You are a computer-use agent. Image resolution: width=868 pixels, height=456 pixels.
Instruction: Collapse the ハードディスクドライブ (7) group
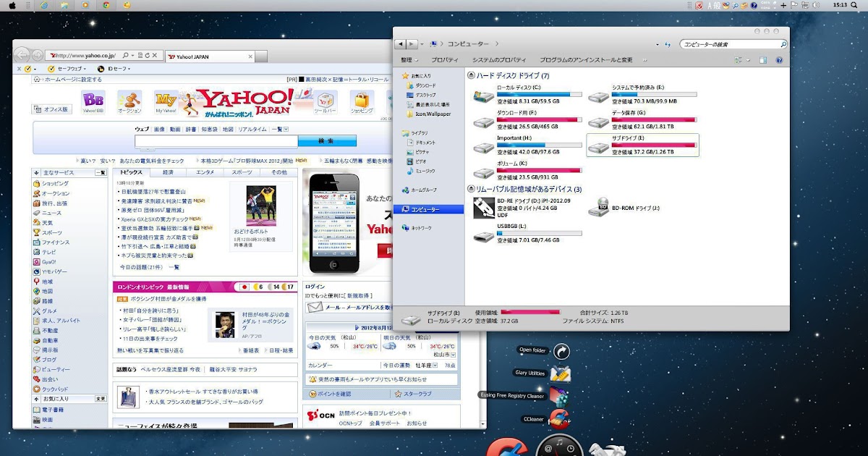(471, 75)
